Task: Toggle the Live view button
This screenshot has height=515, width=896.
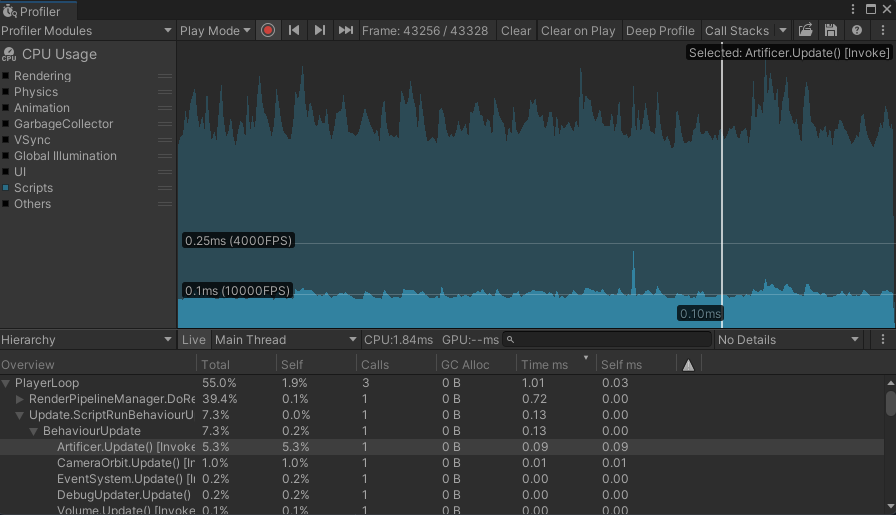Action: 194,340
